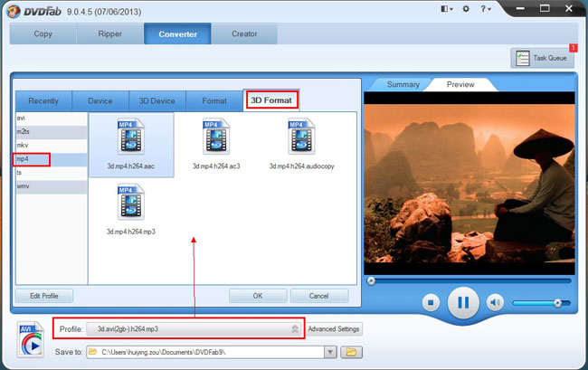Switch to the Ripper module tab

(x=109, y=33)
